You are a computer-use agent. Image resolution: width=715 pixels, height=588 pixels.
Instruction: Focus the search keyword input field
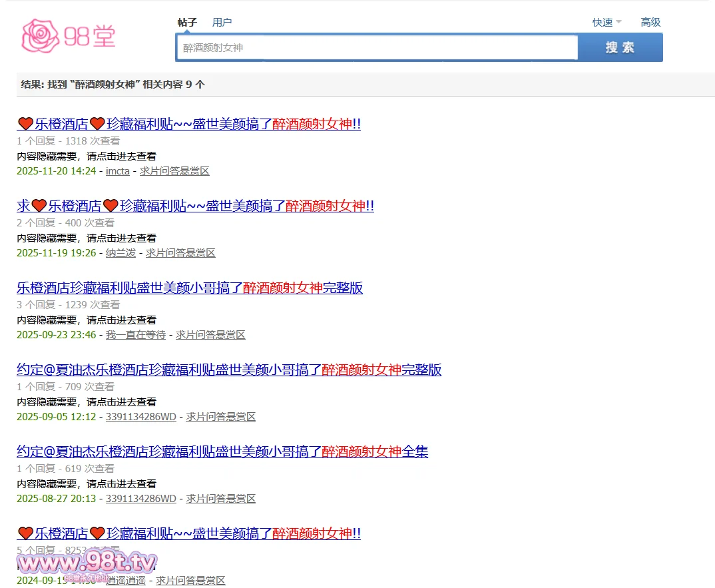click(377, 47)
